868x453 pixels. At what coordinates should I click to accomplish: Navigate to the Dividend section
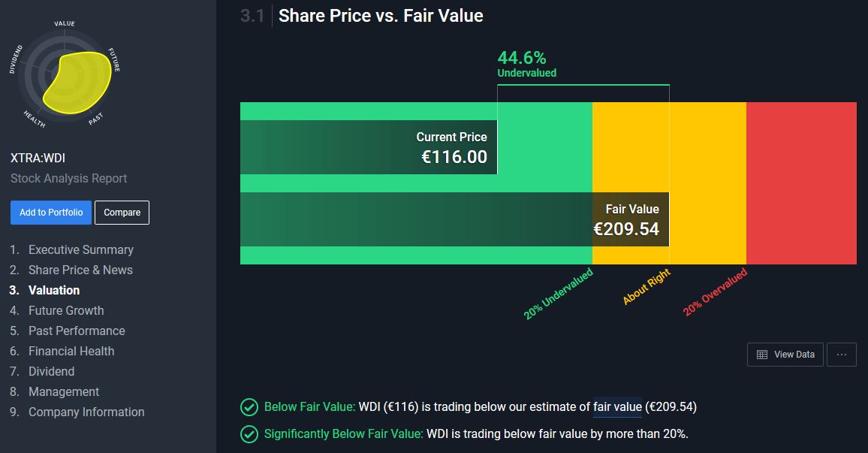point(51,371)
